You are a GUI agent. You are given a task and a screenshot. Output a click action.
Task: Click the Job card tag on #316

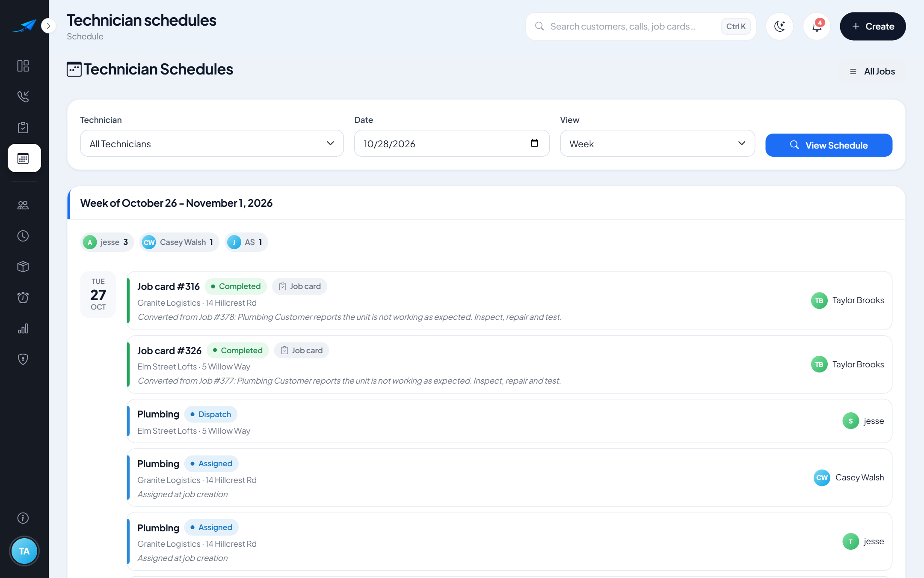pyautogui.click(x=299, y=286)
